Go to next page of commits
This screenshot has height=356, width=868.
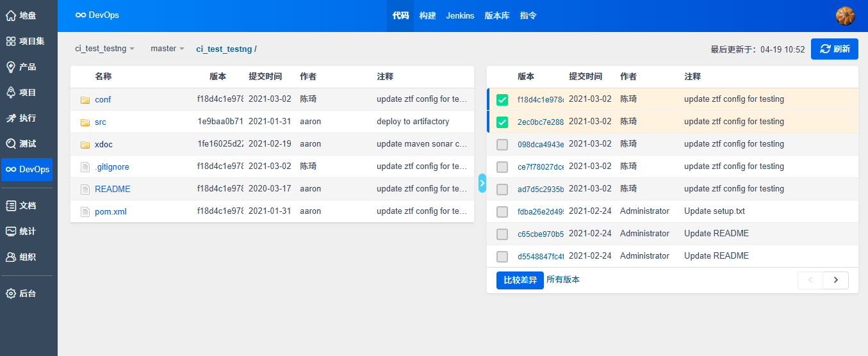point(835,280)
